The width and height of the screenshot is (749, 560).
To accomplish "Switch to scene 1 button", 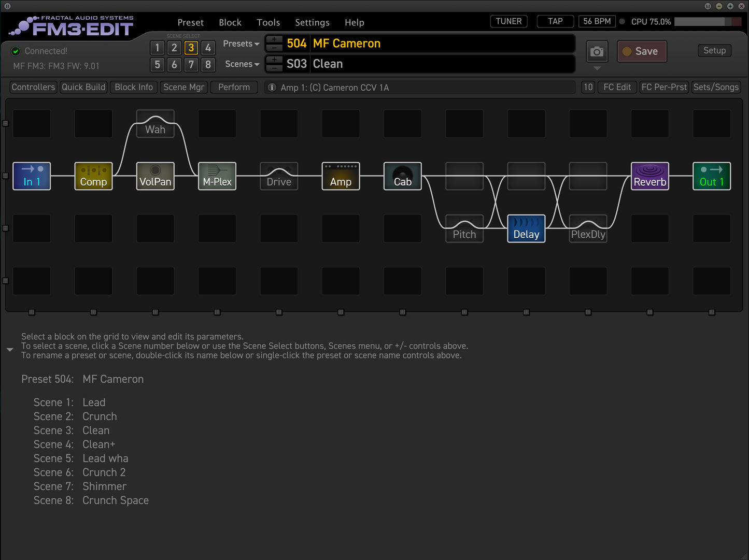I will pyautogui.click(x=158, y=48).
